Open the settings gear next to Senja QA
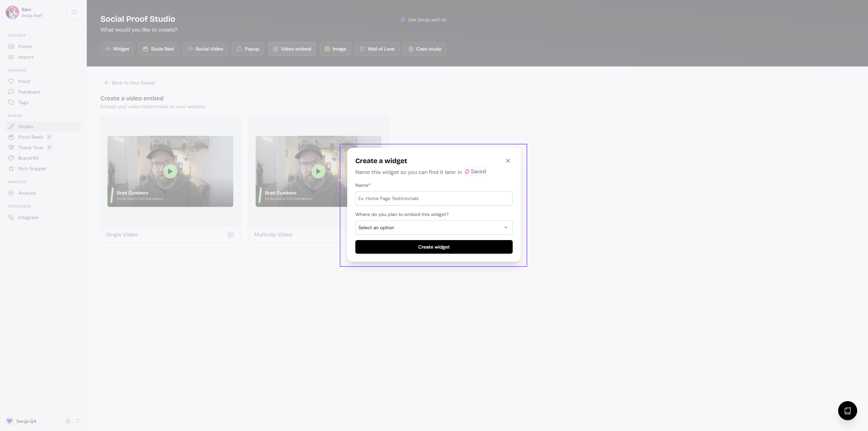868x431 pixels. click(68, 421)
